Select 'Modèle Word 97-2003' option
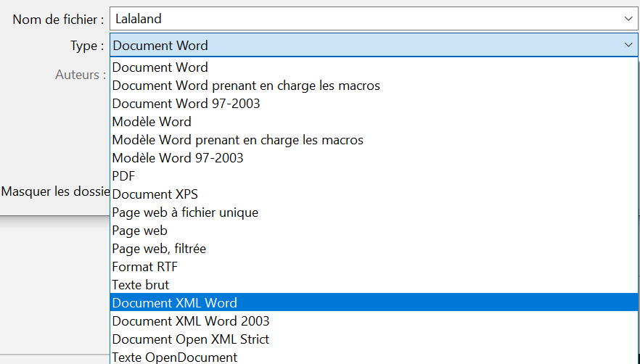 click(374, 158)
